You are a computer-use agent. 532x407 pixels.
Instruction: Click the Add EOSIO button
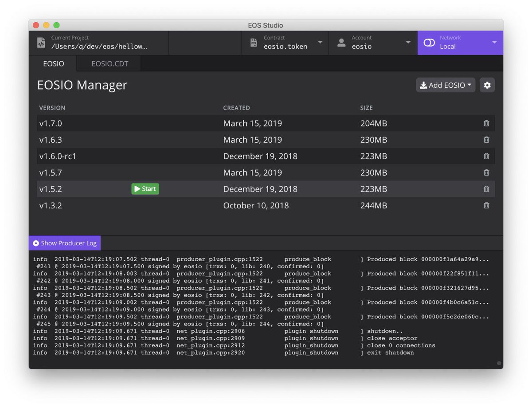[x=446, y=85]
